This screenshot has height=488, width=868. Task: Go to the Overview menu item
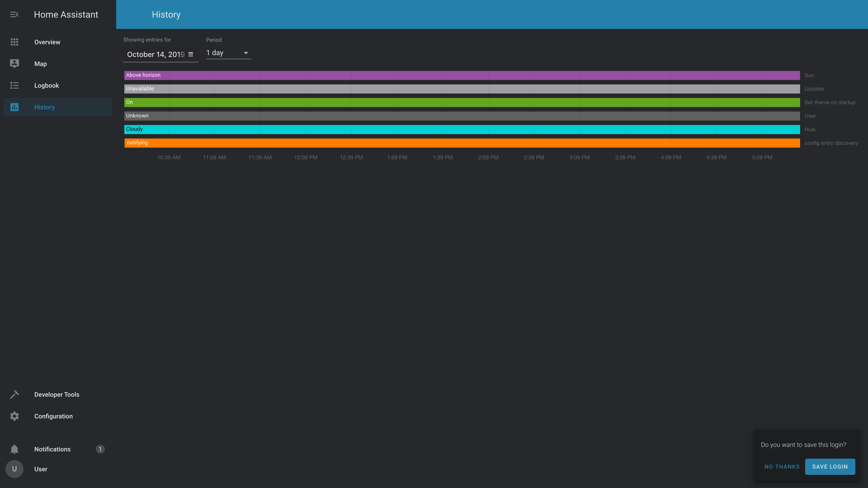click(47, 42)
